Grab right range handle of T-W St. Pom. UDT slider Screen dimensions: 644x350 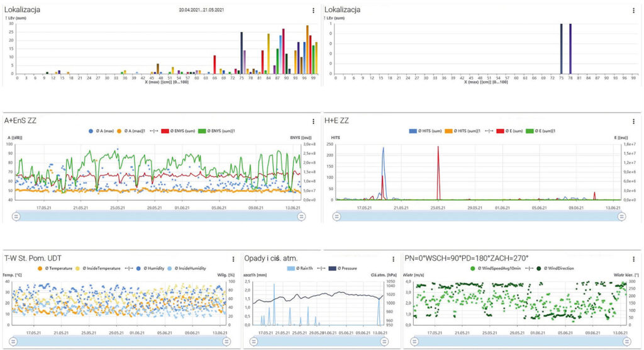[226, 341]
